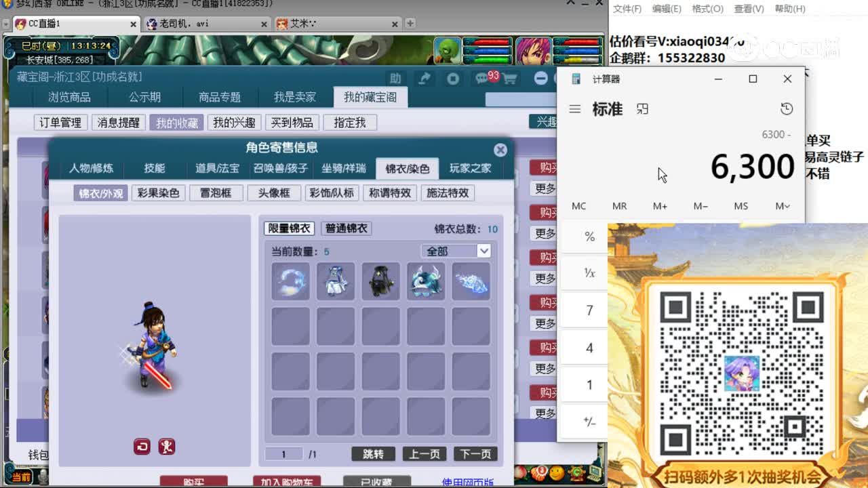Viewport: 868px width, 488px height.
Task: Open 指定我 section
Action: pyautogui.click(x=350, y=123)
